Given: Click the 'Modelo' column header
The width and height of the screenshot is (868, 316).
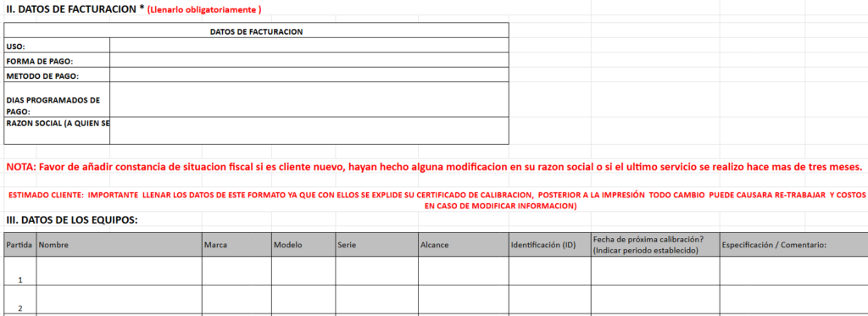Looking at the screenshot, I should pos(303,245).
